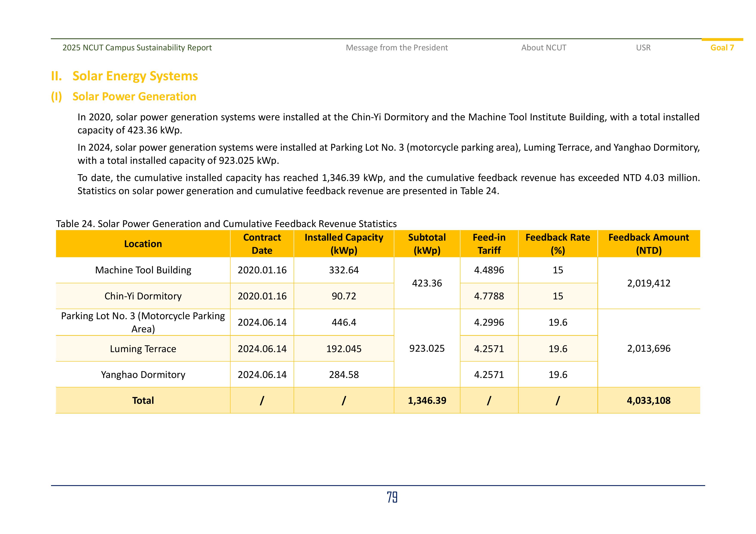Click the Feedback Amount (NTD) header

pos(648,244)
